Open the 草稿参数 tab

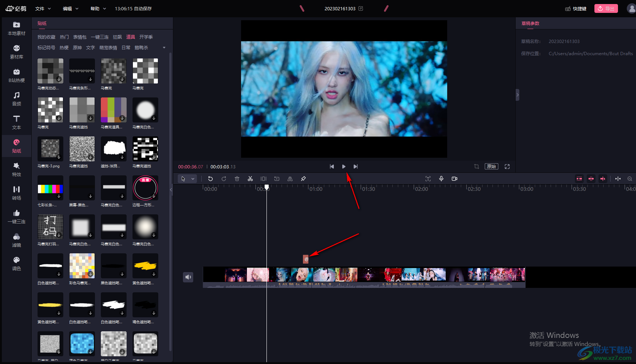click(530, 24)
